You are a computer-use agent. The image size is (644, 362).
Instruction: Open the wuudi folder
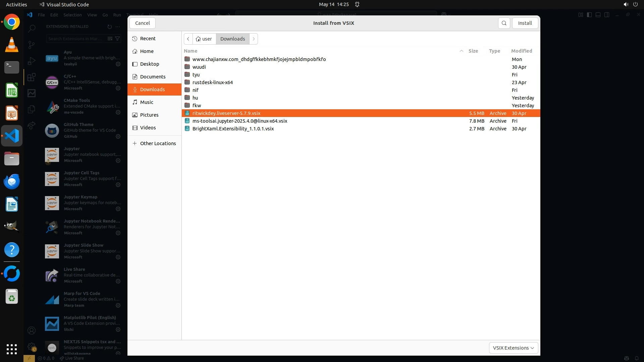click(x=199, y=67)
